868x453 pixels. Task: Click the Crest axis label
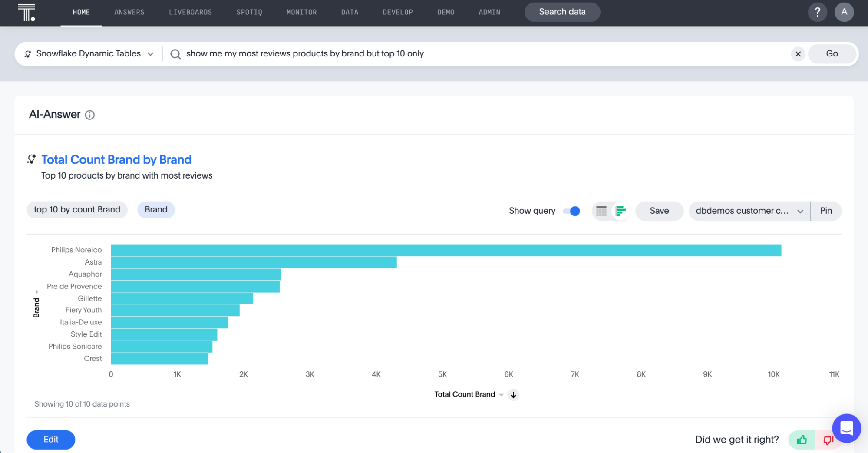(x=93, y=359)
